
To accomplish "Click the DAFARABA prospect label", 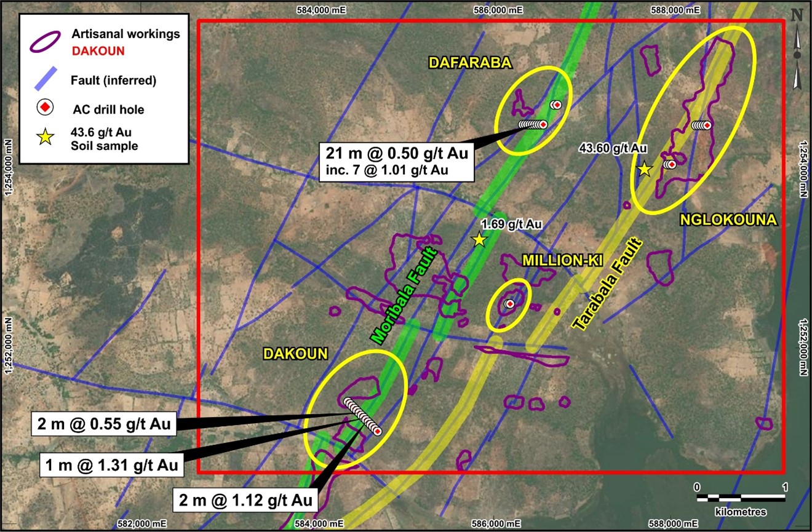I will coord(461,62).
